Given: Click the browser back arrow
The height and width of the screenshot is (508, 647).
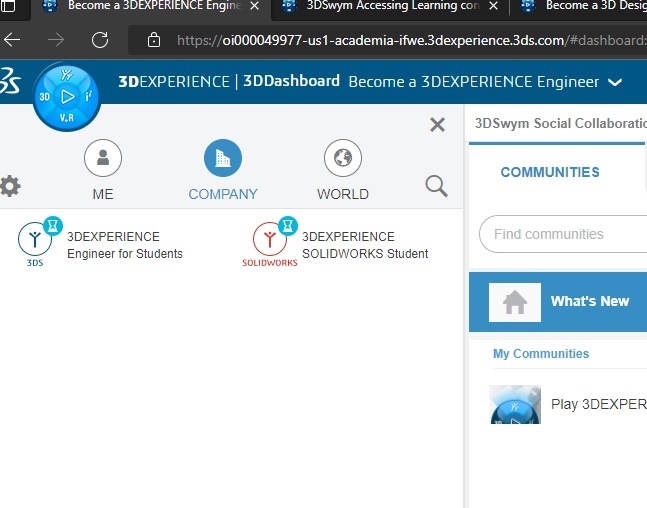Looking at the screenshot, I should coord(12,40).
